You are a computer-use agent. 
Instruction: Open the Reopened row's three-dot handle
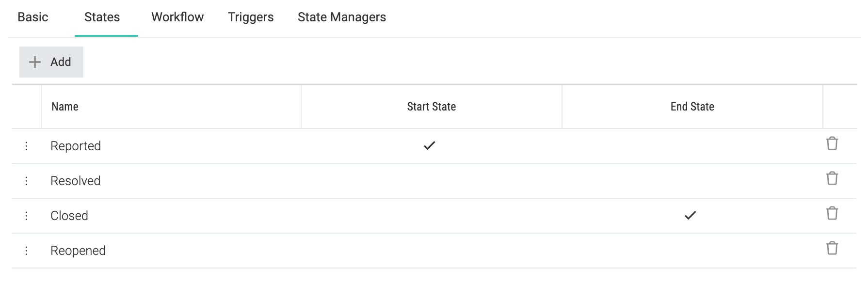tap(26, 251)
